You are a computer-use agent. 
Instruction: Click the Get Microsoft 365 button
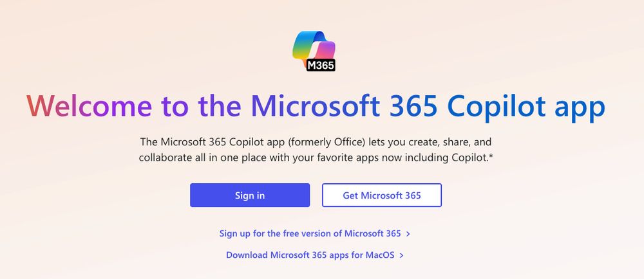(382, 195)
